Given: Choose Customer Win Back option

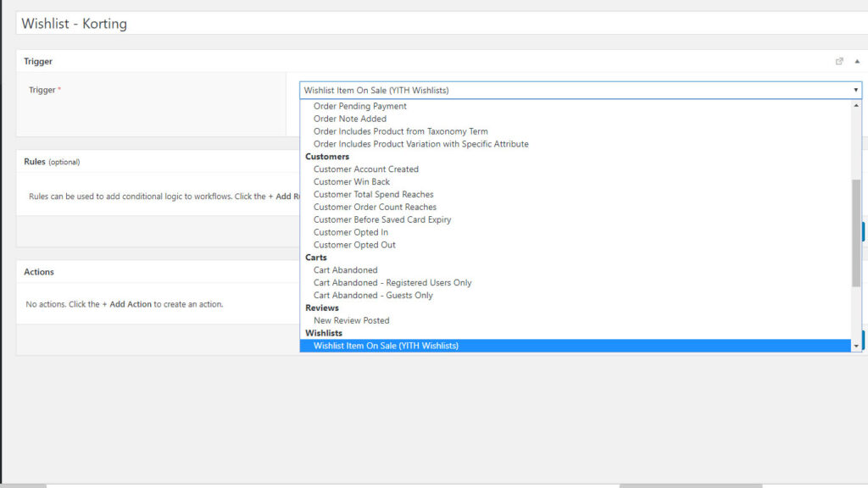Looking at the screenshot, I should [x=352, y=182].
